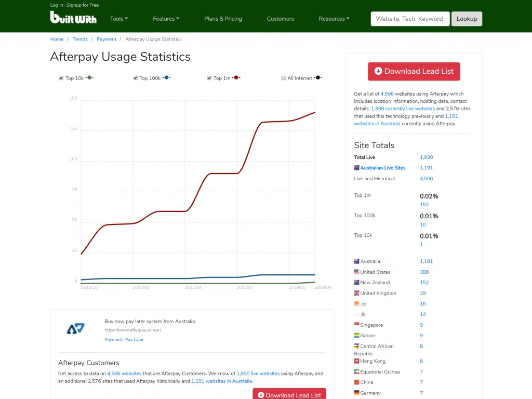The width and height of the screenshot is (532, 399).
Task: Expand the Resources dropdown
Action: click(x=334, y=19)
